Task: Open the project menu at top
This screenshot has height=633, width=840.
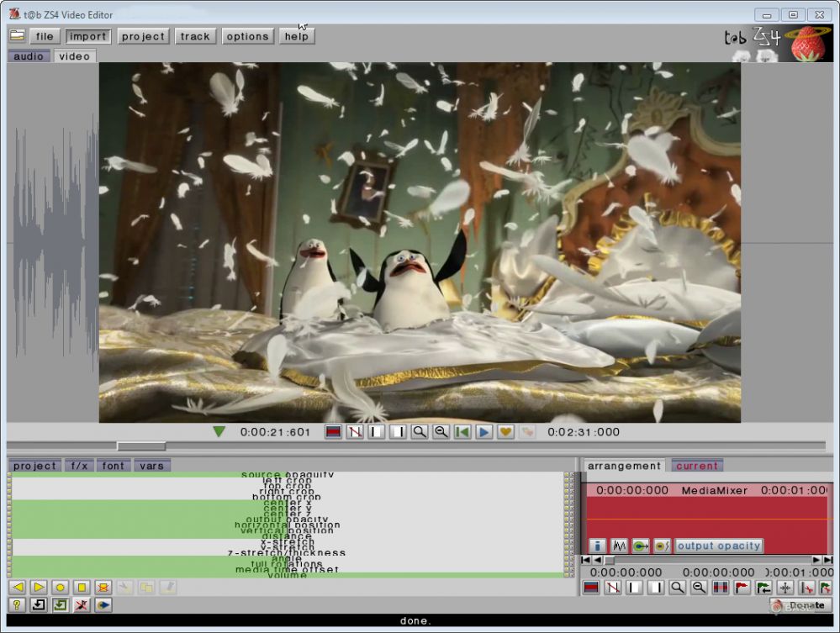Action: coord(143,36)
